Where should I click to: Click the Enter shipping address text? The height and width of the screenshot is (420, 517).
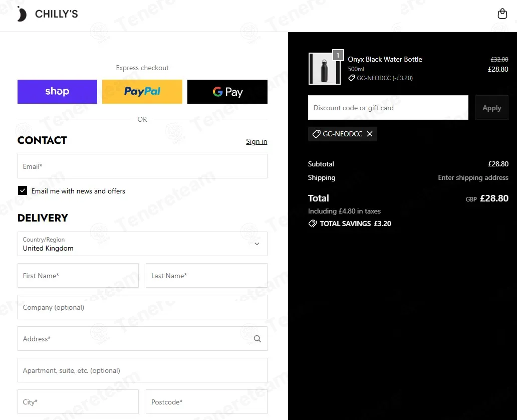[x=473, y=177]
